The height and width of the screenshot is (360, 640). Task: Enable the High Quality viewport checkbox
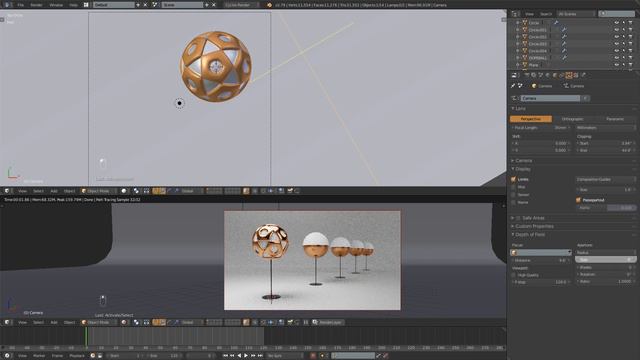point(513,275)
